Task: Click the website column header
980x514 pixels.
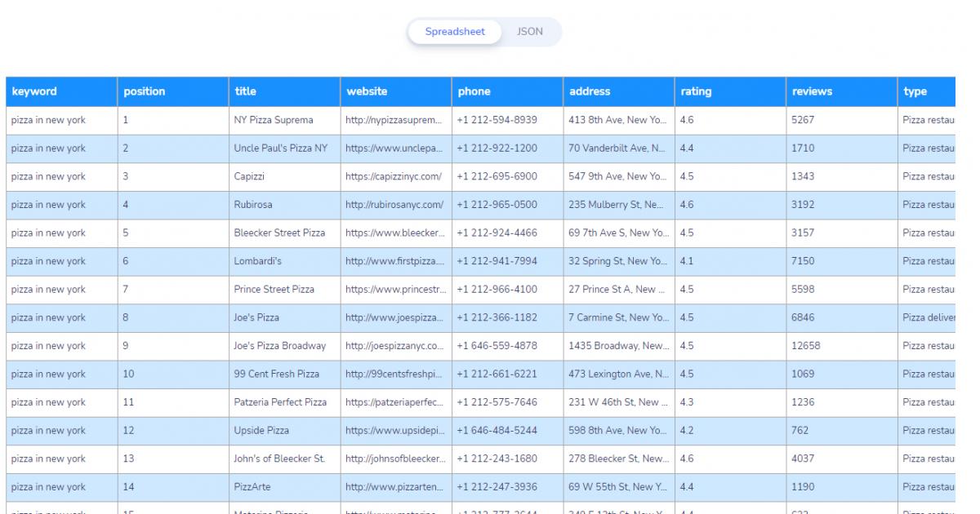Action: pyautogui.click(x=396, y=91)
